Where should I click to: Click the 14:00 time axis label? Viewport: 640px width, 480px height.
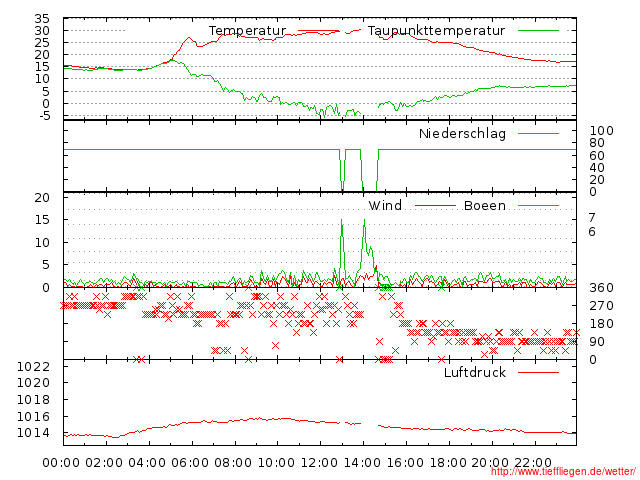362,463
